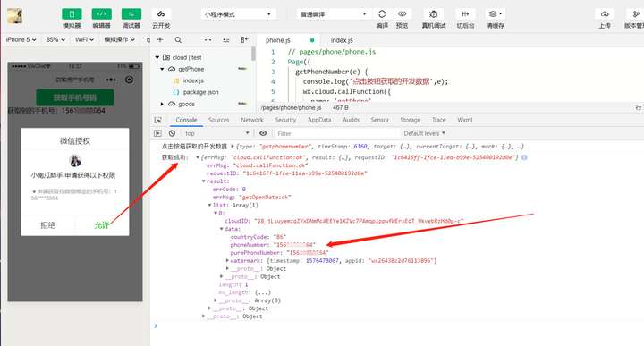Switch to the Network tab

point(251,120)
